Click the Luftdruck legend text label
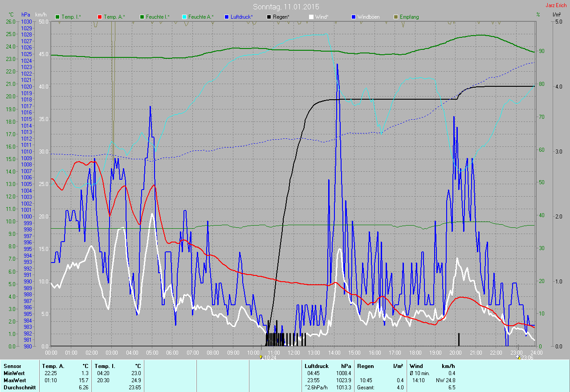 (x=242, y=17)
